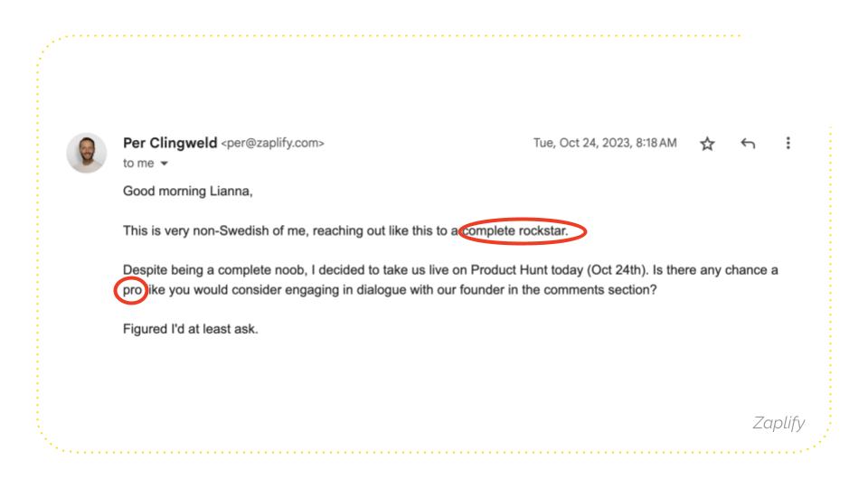Image resolution: width=868 pixels, height=488 pixels.
Task: Click the 'to me' recipient text
Action: [x=138, y=164]
